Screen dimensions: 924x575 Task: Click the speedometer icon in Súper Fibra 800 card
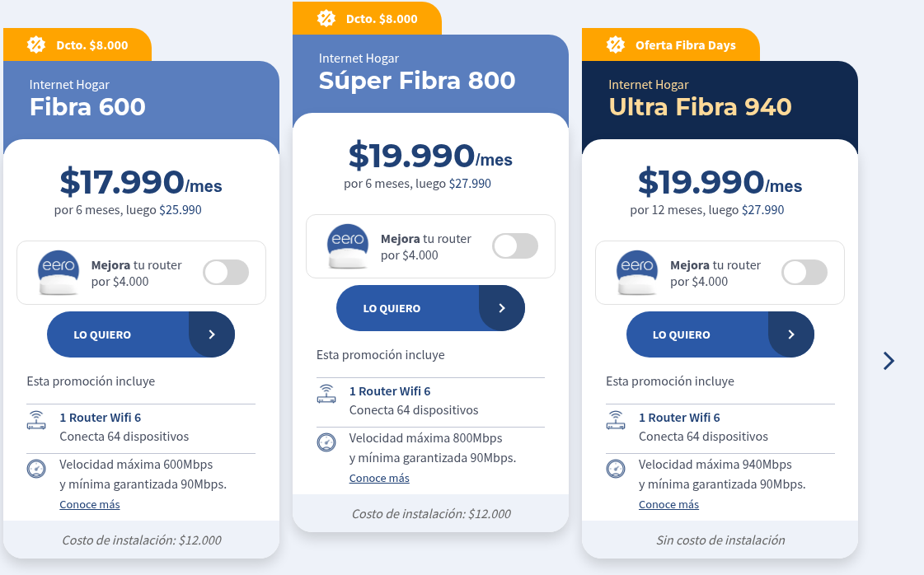(x=326, y=442)
